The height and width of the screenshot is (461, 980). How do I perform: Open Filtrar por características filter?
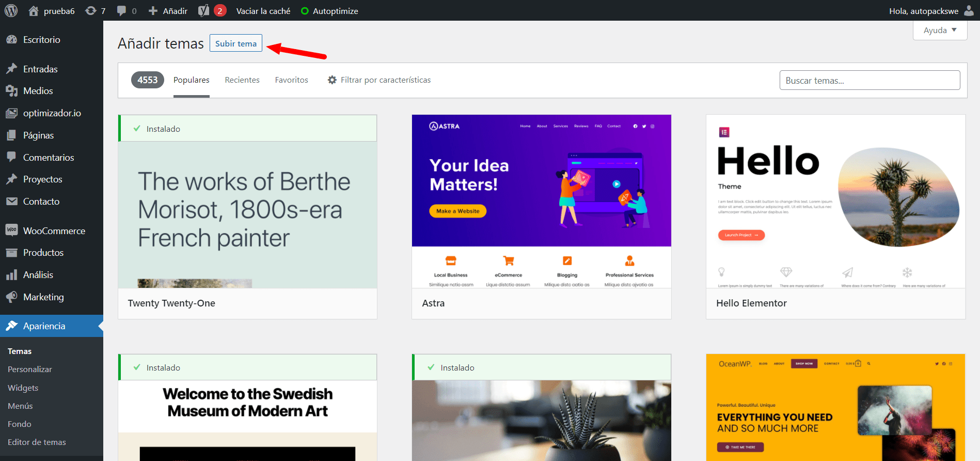click(379, 80)
